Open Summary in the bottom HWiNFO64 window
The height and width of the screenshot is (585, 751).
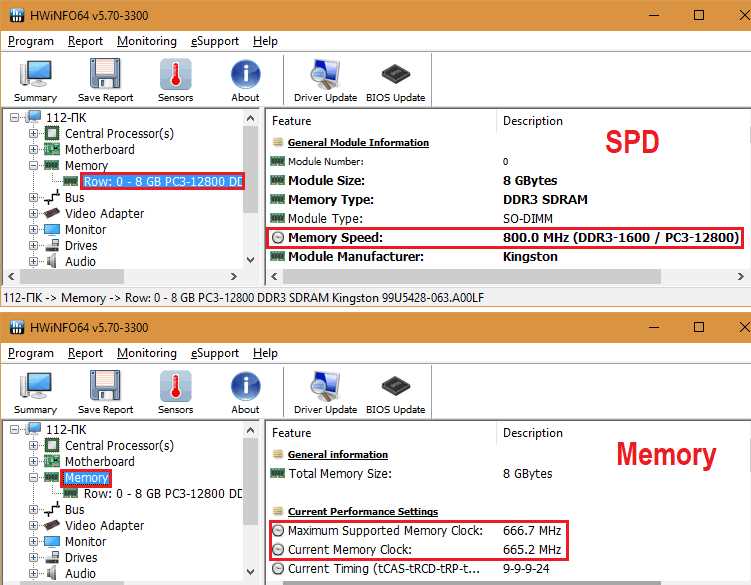pos(35,393)
